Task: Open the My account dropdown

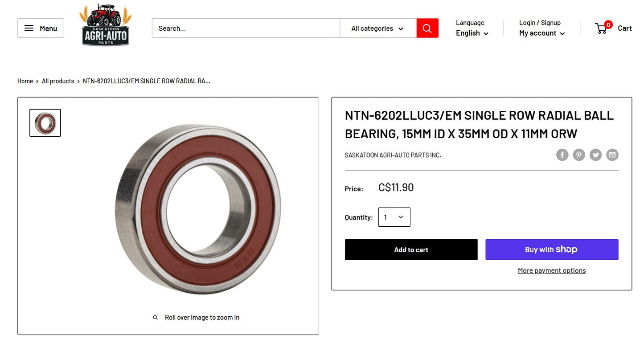Action: (541, 33)
